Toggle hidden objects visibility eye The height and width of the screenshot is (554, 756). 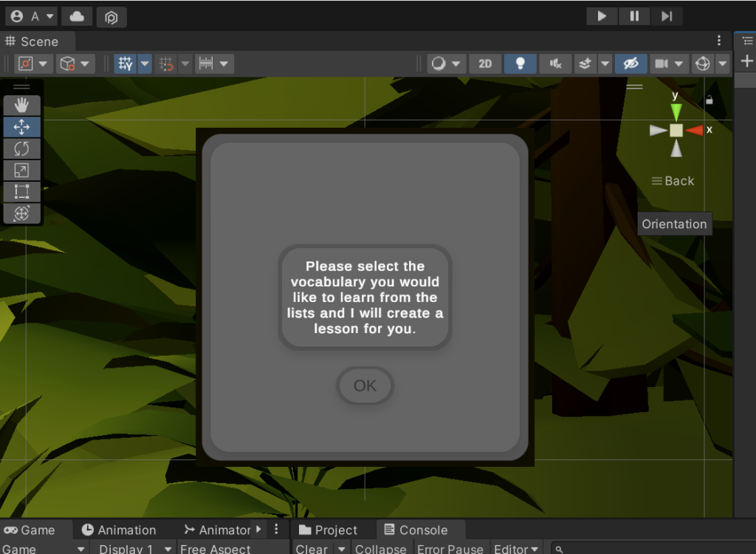pyautogui.click(x=630, y=64)
